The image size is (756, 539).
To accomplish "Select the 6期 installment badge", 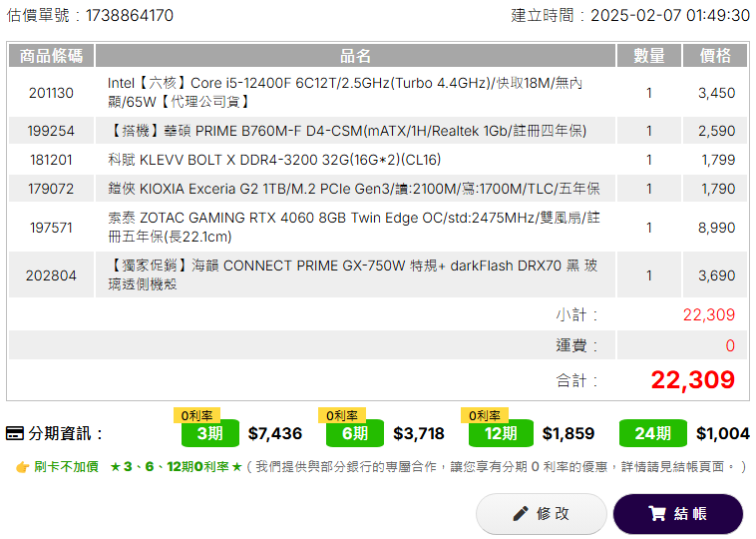I will click(355, 433).
